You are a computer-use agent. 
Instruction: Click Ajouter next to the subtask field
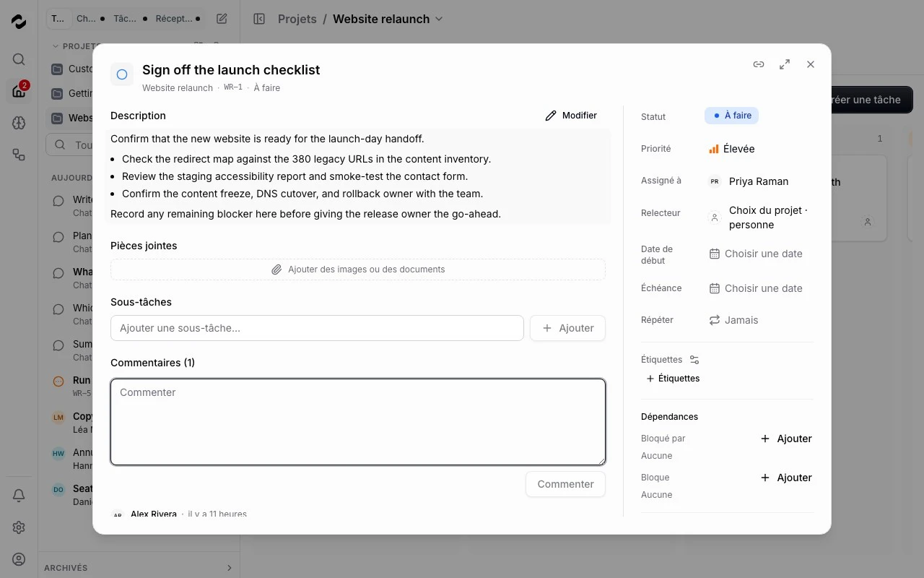click(x=567, y=328)
